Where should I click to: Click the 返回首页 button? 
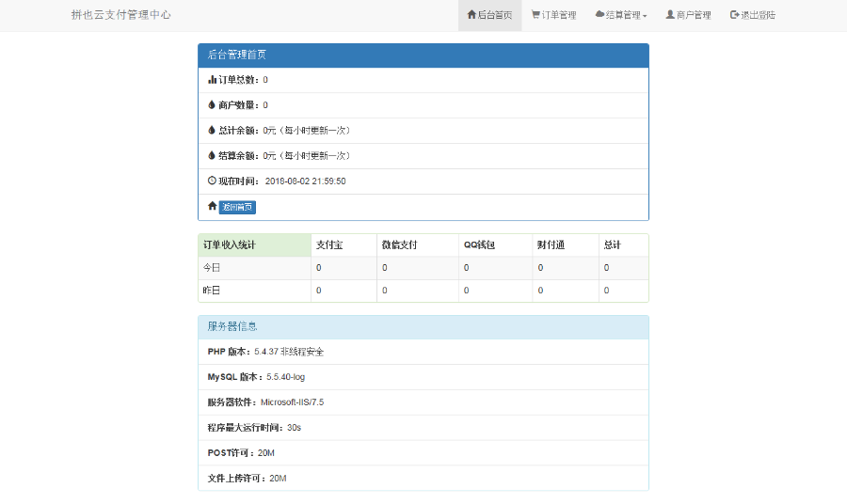237,207
